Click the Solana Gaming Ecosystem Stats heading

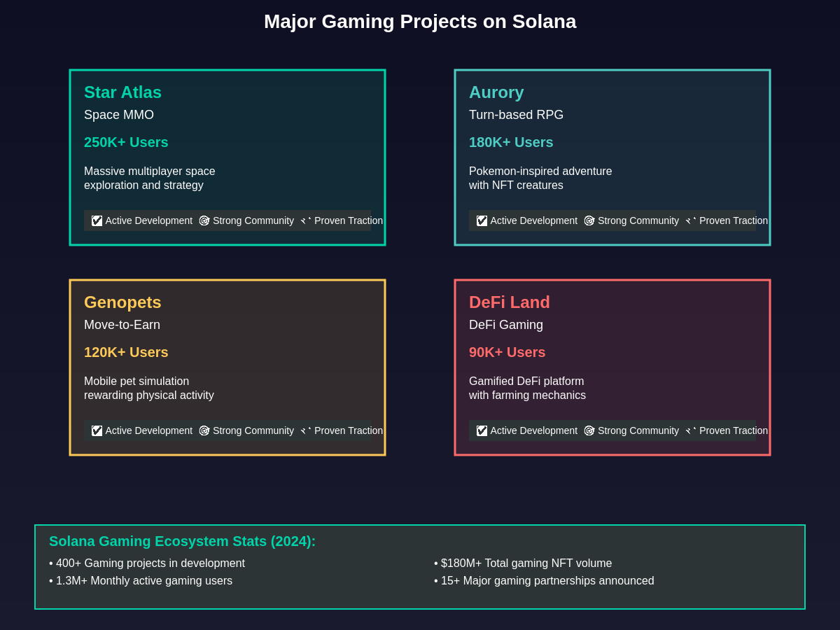(182, 541)
